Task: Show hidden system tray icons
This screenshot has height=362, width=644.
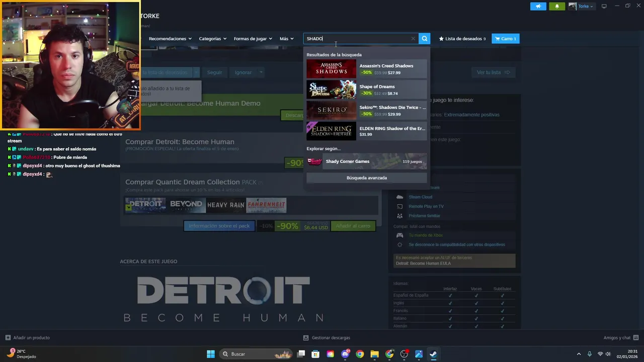Action: [x=579, y=354]
